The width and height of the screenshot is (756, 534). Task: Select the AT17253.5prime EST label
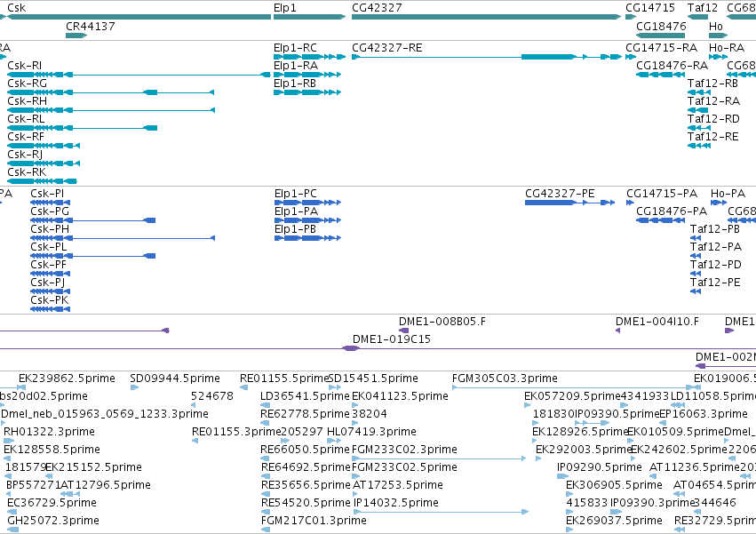click(x=398, y=485)
